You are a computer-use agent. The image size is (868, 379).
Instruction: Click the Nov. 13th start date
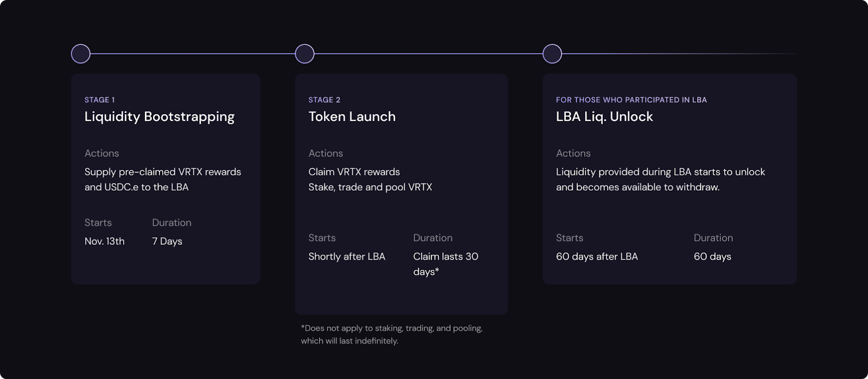coord(105,242)
